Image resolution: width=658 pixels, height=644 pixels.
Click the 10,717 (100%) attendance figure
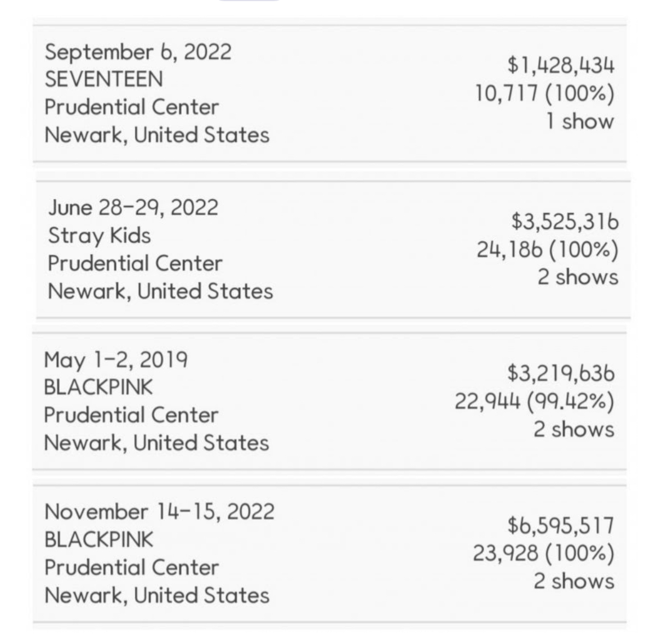tap(544, 93)
